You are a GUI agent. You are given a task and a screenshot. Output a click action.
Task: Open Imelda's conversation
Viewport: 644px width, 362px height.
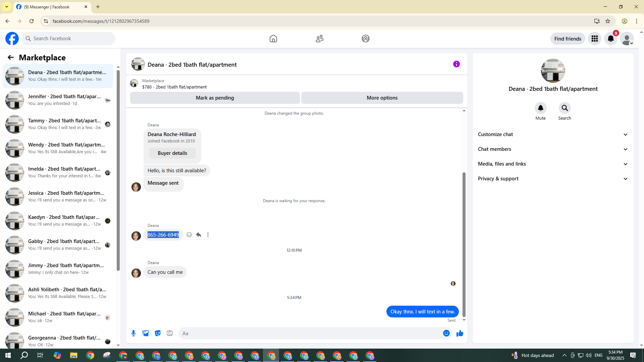click(x=58, y=173)
